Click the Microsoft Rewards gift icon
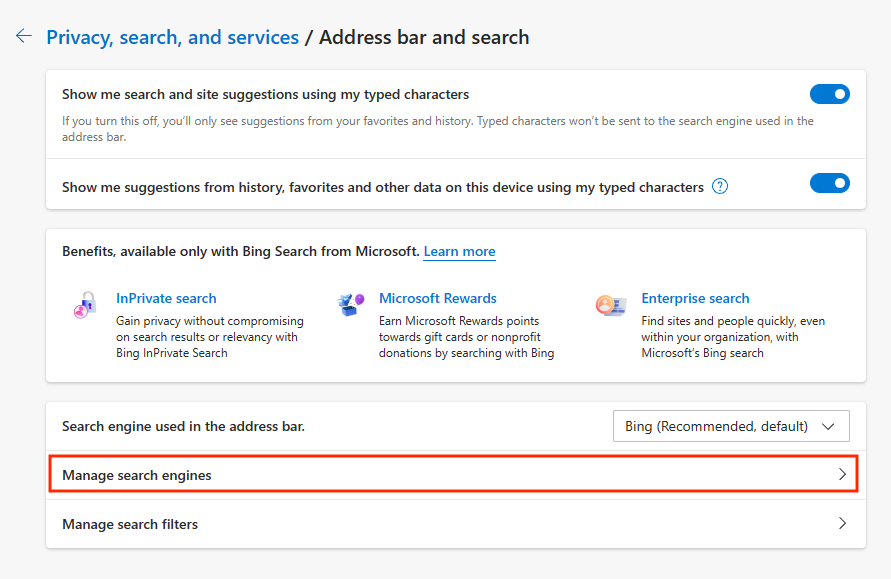Viewport: 891px width, 579px height. (350, 304)
